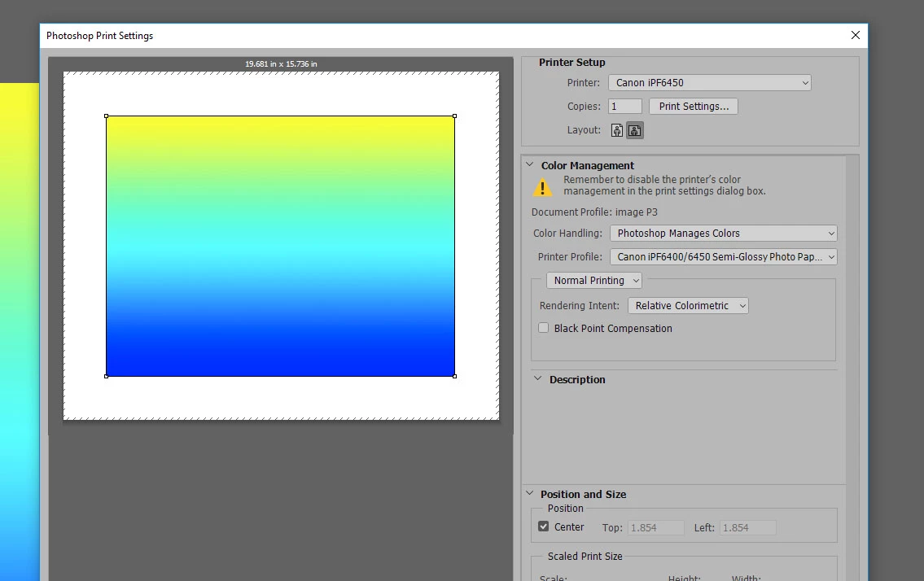Click the top-left handle of preview image
Viewport: 924px width, 581px height.
tap(106, 116)
